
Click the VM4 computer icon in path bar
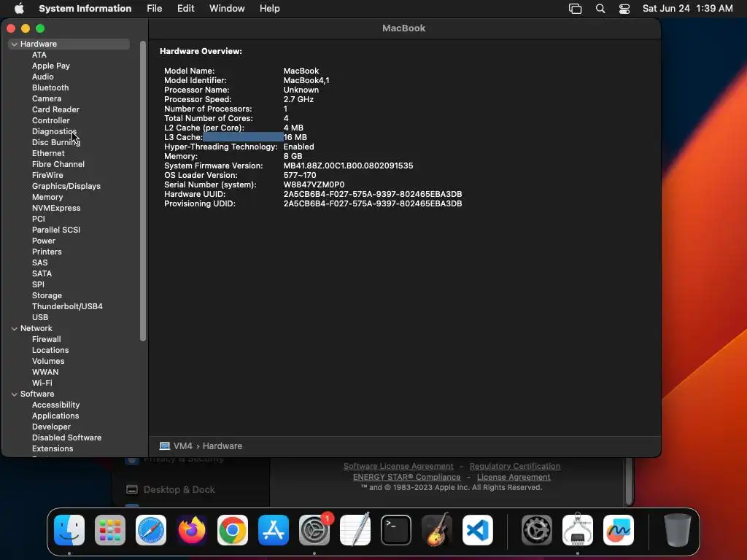click(x=165, y=446)
